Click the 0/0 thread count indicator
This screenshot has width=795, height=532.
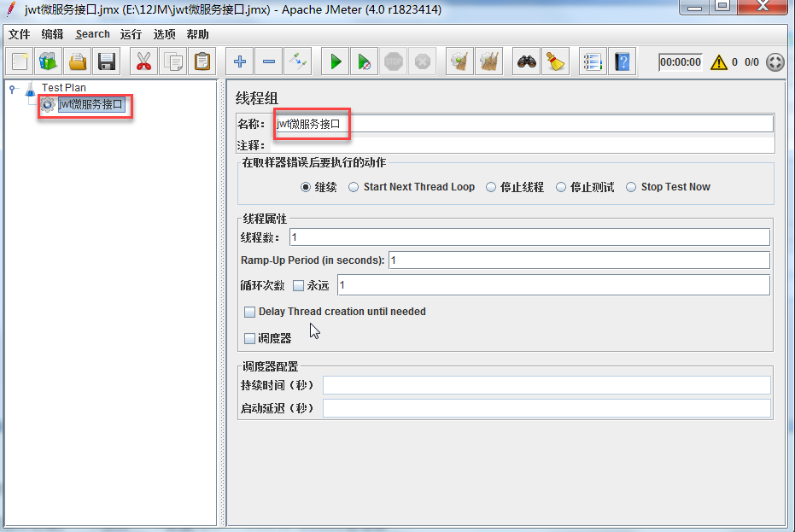pyautogui.click(x=751, y=62)
